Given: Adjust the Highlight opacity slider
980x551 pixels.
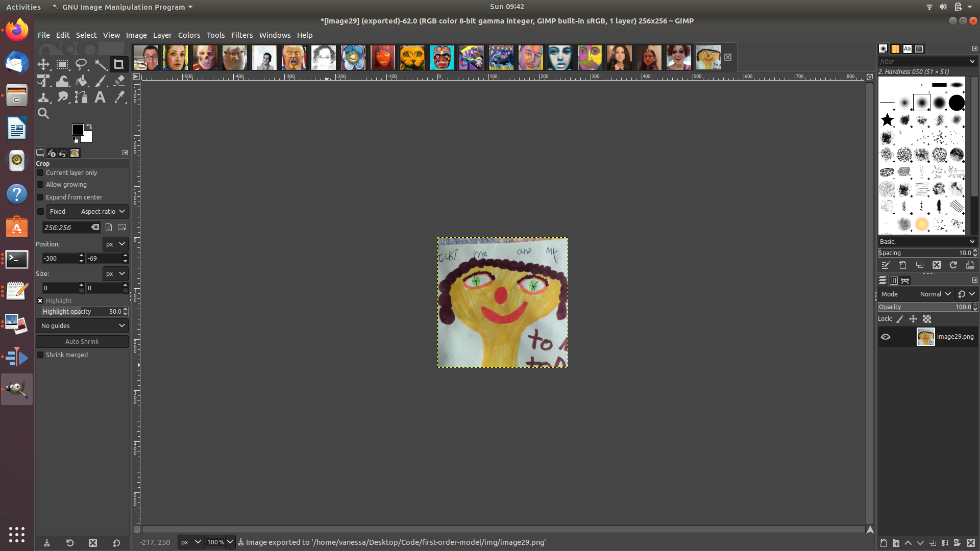Looking at the screenshot, I should (82, 312).
